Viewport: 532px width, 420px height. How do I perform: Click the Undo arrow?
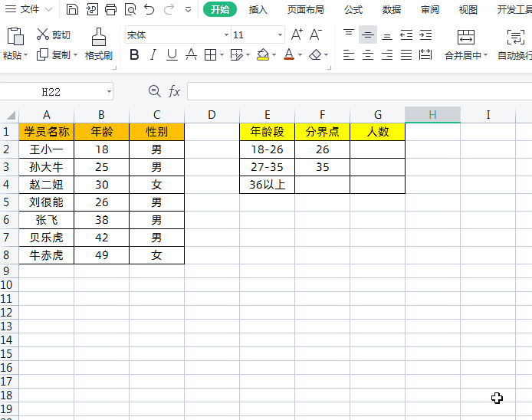point(149,9)
